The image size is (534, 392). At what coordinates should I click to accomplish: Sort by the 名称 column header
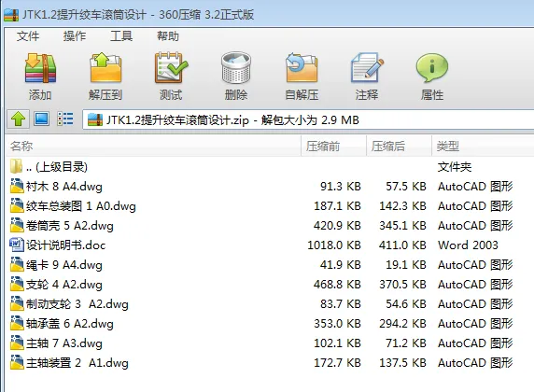point(153,147)
